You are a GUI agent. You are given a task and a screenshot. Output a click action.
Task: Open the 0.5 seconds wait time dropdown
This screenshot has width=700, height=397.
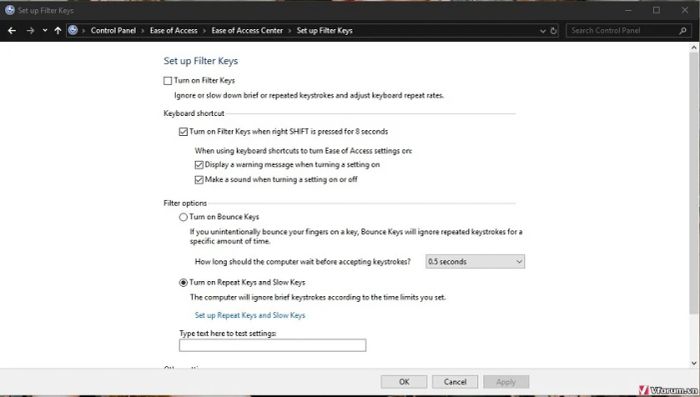click(x=475, y=262)
